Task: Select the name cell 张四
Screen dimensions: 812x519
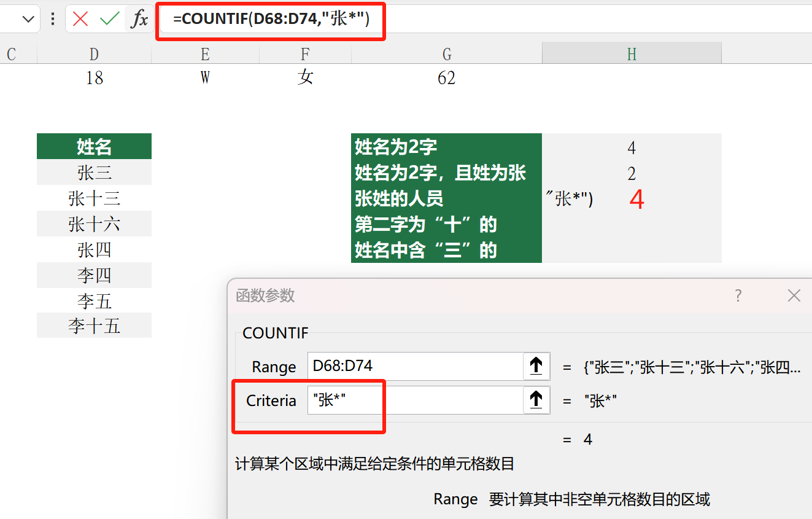Action: click(x=94, y=250)
